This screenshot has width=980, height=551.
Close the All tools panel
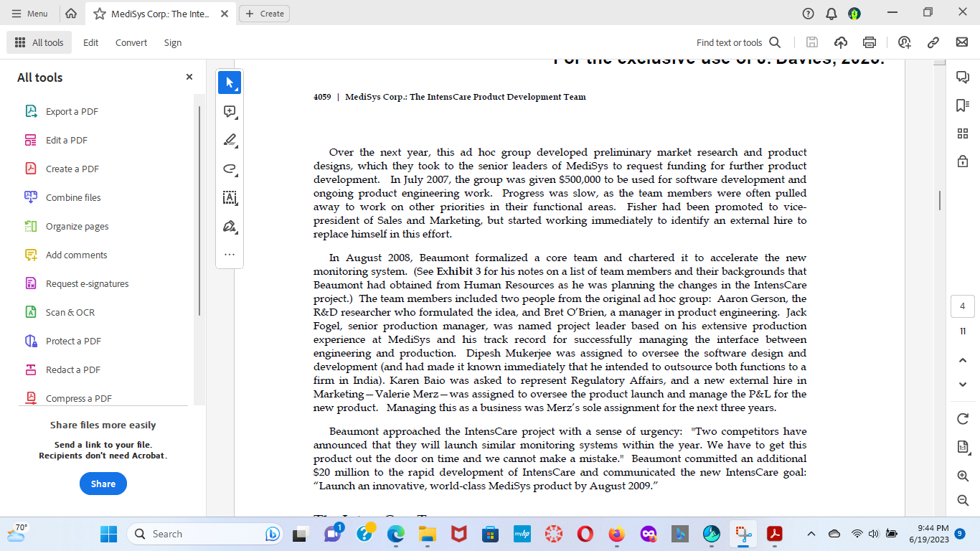coord(189,77)
